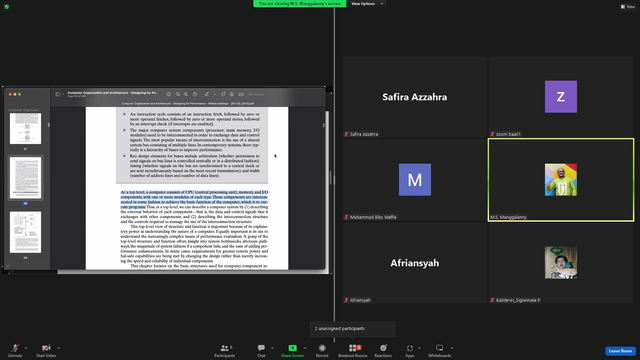The image size is (640, 360).
Task: Expand video options arrow beside Start Video
Action: 59,348
